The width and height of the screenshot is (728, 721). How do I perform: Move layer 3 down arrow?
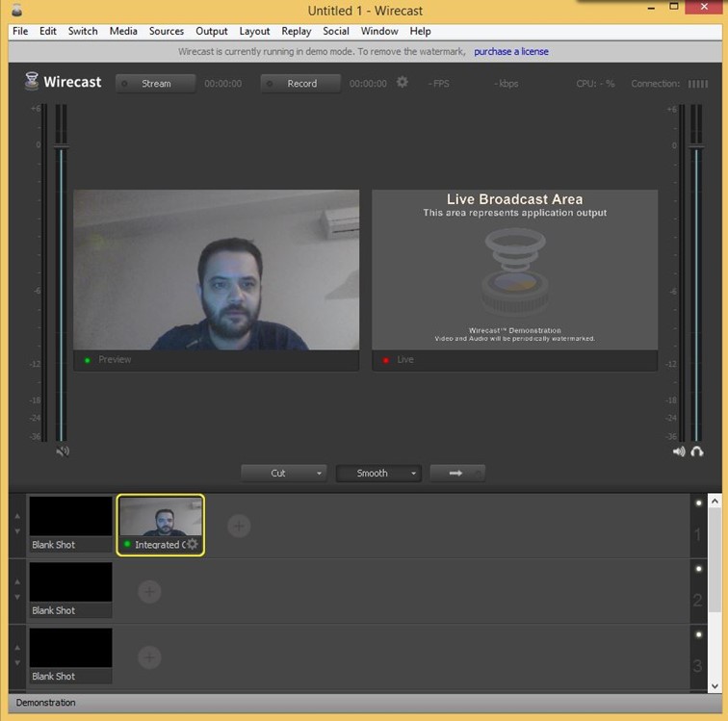coord(17,663)
